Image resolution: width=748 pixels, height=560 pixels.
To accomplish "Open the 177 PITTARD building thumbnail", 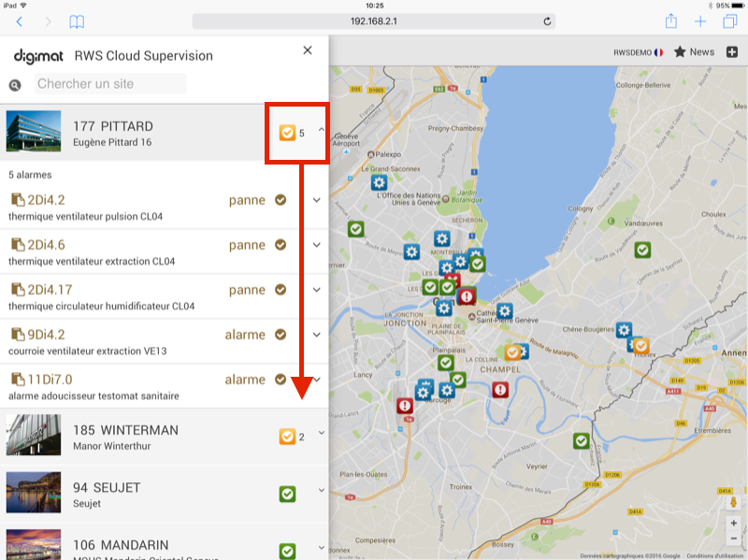I will [x=34, y=131].
